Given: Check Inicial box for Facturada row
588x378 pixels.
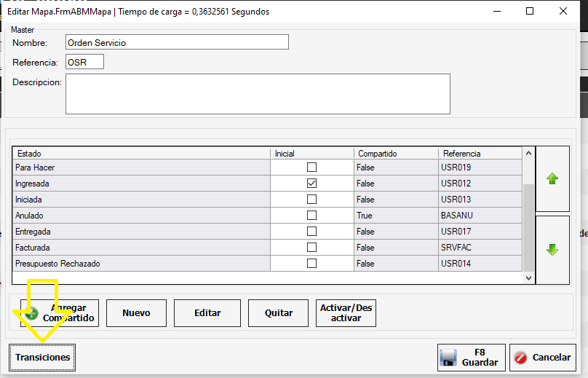Looking at the screenshot, I should tap(311, 248).
